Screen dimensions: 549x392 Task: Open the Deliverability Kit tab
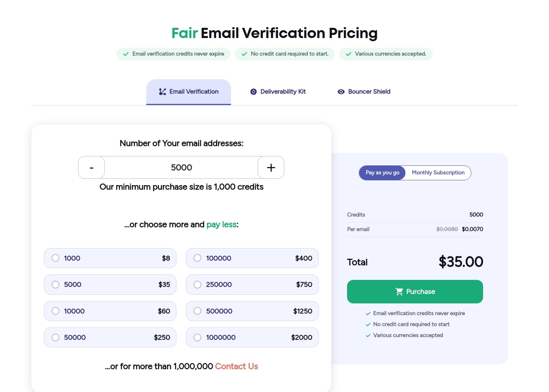pyautogui.click(x=278, y=91)
